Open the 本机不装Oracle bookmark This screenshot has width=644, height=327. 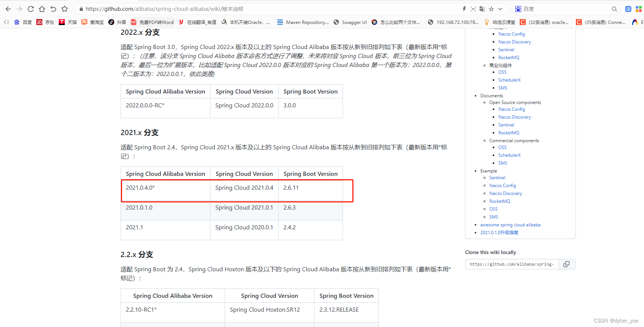[x=246, y=22]
